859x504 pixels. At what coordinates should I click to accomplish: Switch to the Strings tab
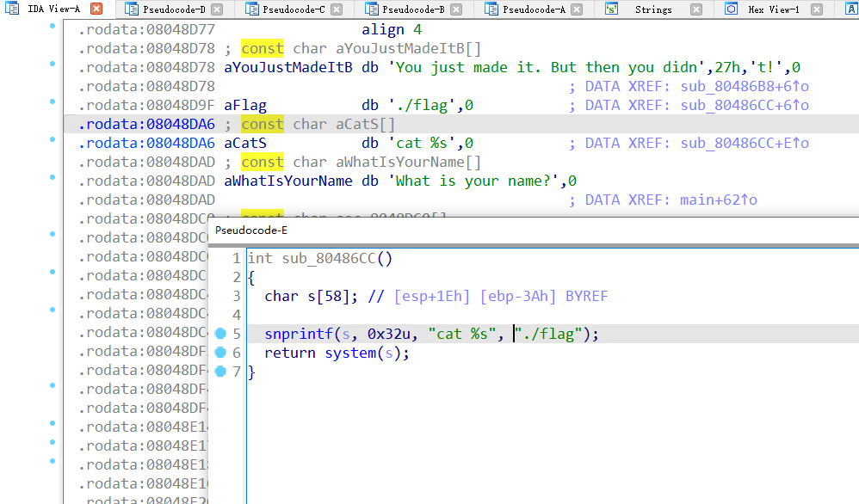pos(652,9)
